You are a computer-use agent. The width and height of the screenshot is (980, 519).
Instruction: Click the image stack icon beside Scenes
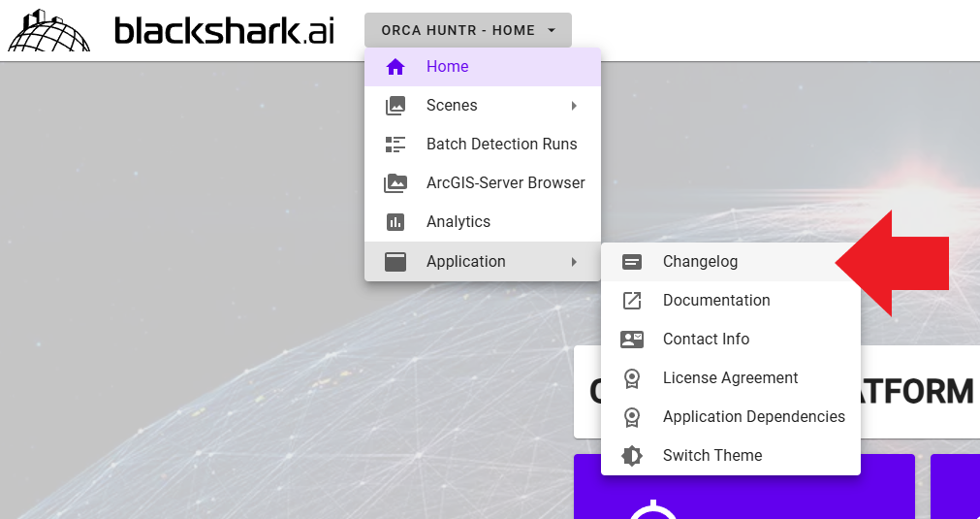pos(395,106)
